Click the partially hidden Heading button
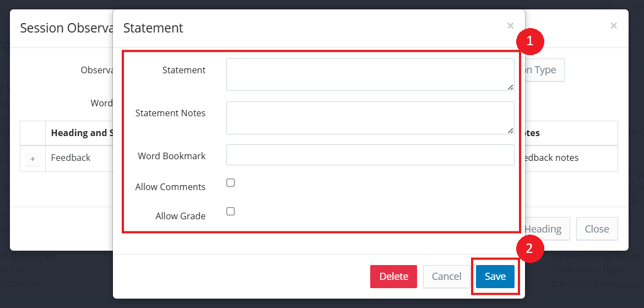Viewport: 644px width, 308px height. [x=543, y=229]
